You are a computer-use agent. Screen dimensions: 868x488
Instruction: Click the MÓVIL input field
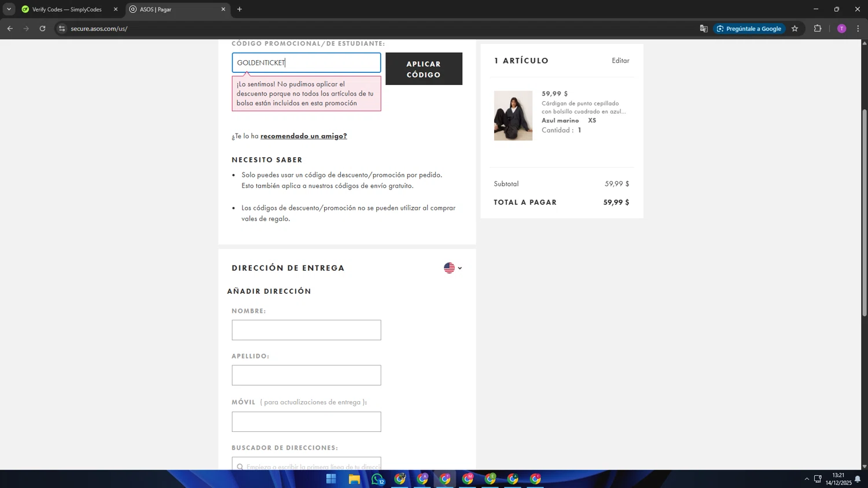point(306,422)
